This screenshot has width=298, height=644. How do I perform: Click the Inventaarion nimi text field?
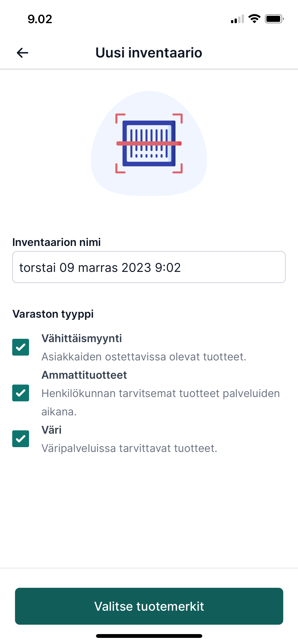coord(149,267)
